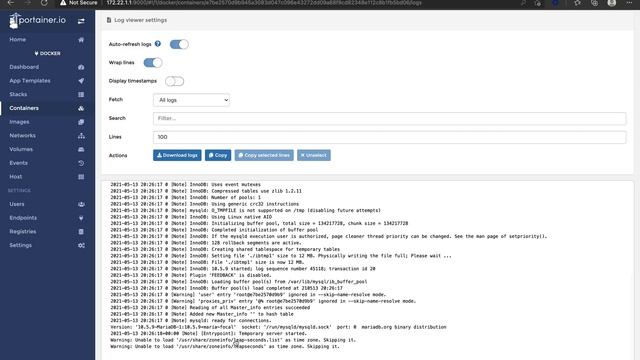This screenshot has height=360, width=640.
Task: Select log line 'mysqld: ready for connections'
Action: pos(191,321)
